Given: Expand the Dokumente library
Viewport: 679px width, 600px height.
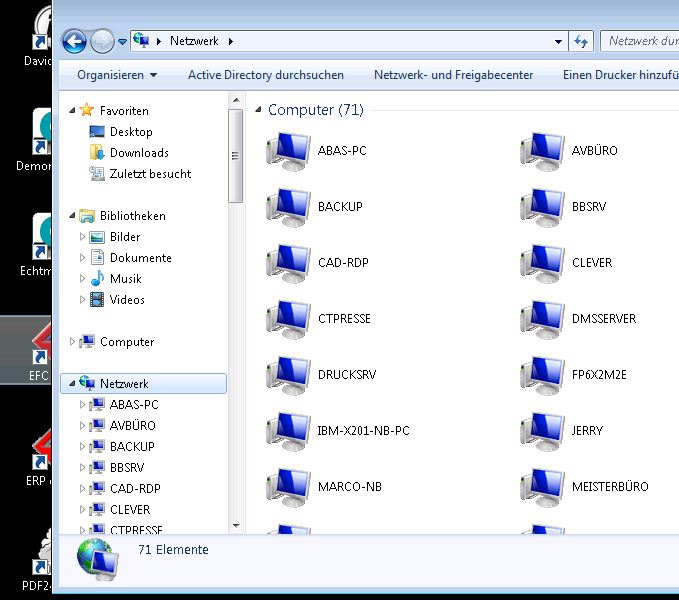Looking at the screenshot, I should click(82, 258).
